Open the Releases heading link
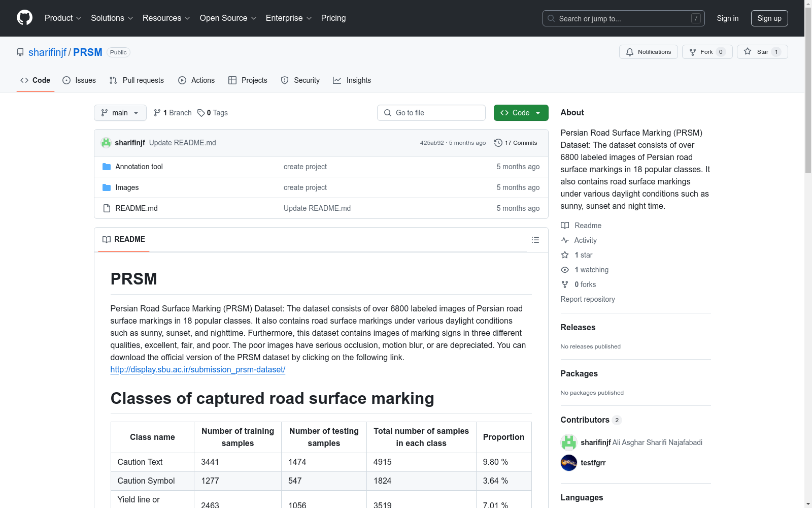 (578, 327)
